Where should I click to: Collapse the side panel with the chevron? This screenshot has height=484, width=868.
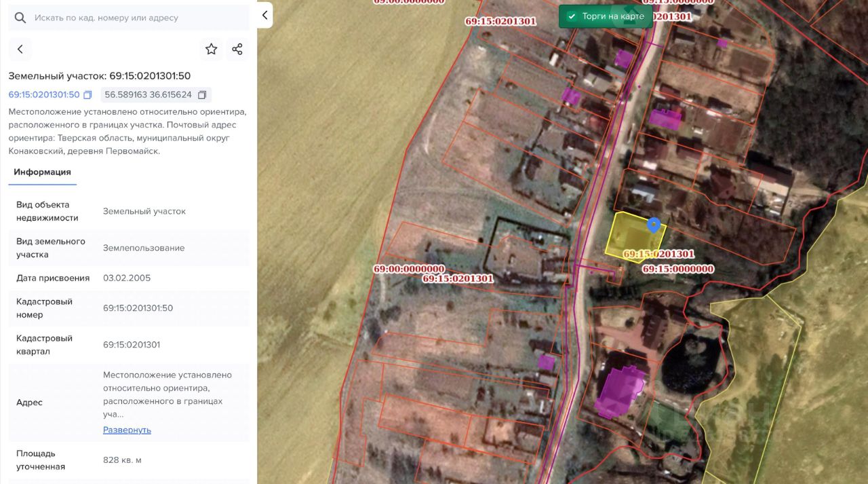click(x=264, y=15)
